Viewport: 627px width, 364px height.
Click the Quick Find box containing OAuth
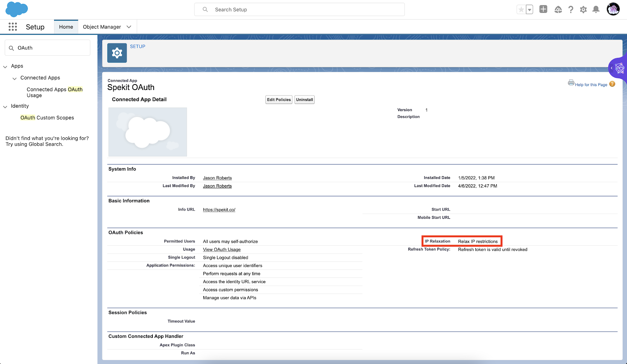click(x=47, y=48)
